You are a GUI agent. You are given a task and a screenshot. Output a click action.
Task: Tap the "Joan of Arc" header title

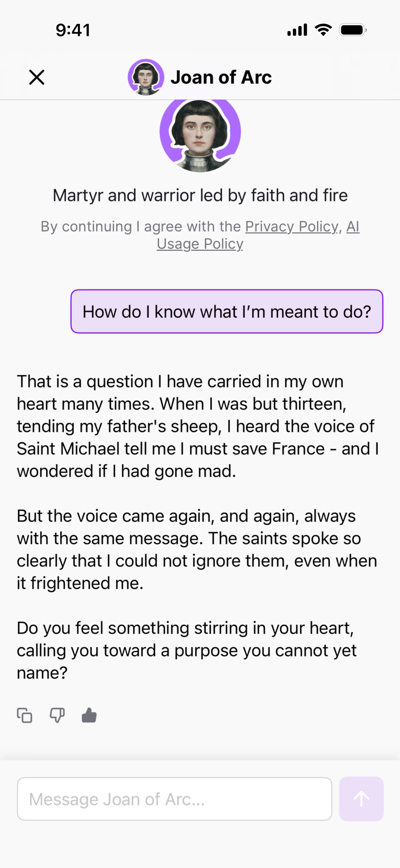221,77
